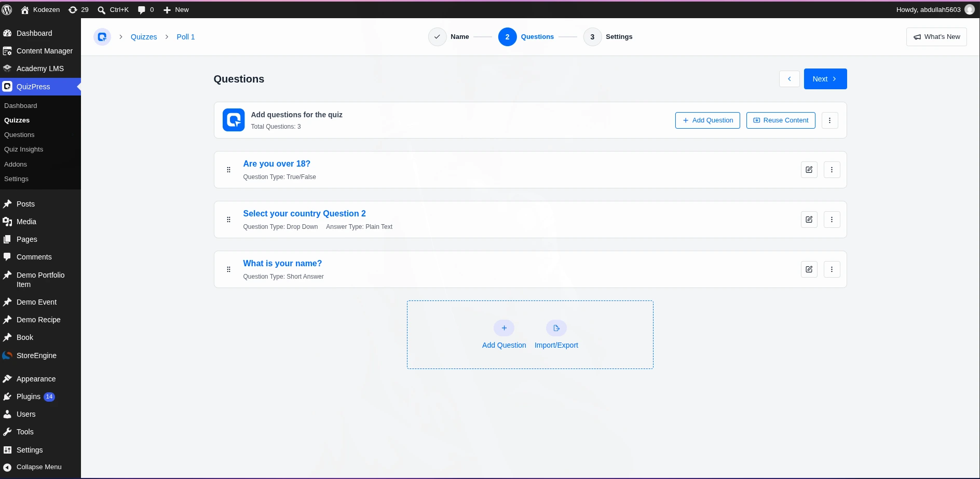Go back to the Name step
The width and height of the screenshot is (980, 479).
point(449,37)
